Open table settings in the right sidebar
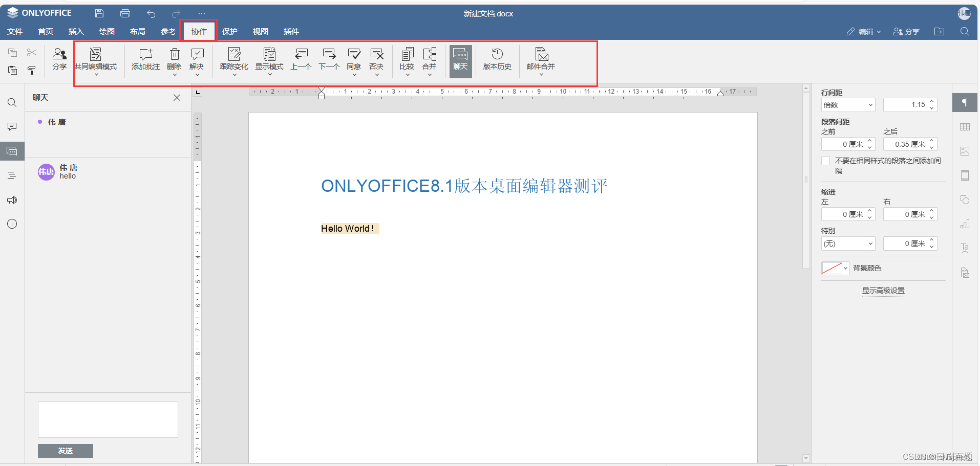 (965, 127)
